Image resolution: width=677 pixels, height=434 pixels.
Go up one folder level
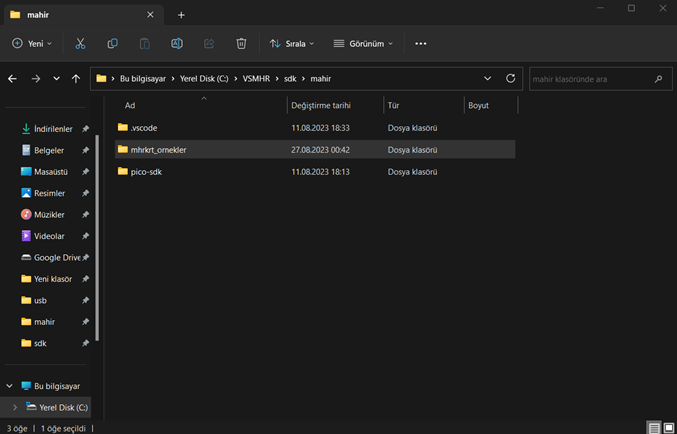[76, 78]
